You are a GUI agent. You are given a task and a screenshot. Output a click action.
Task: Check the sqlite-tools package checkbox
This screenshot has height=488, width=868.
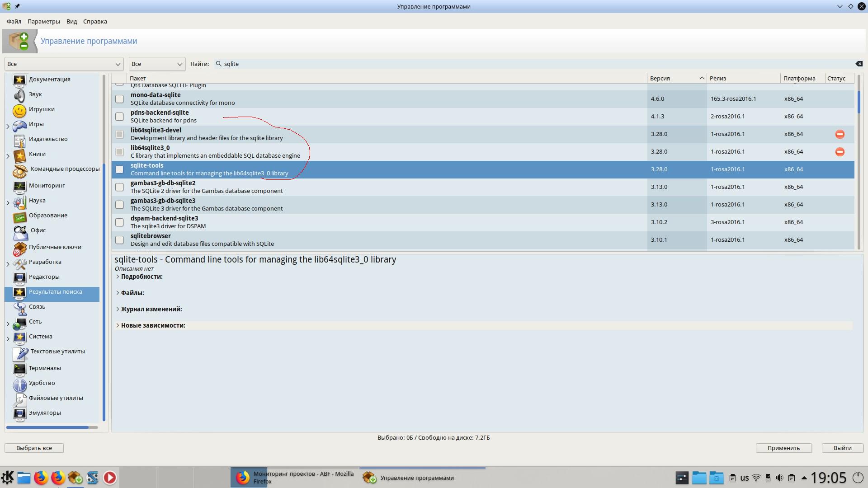coord(119,169)
